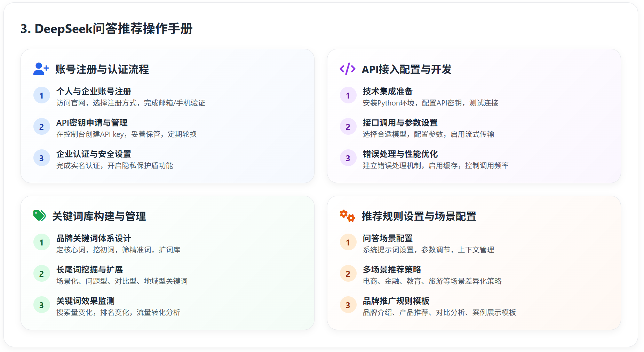Click the blue user-plus icon beside 账号注册与认证流程
The width and height of the screenshot is (644, 352).
pos(41,69)
